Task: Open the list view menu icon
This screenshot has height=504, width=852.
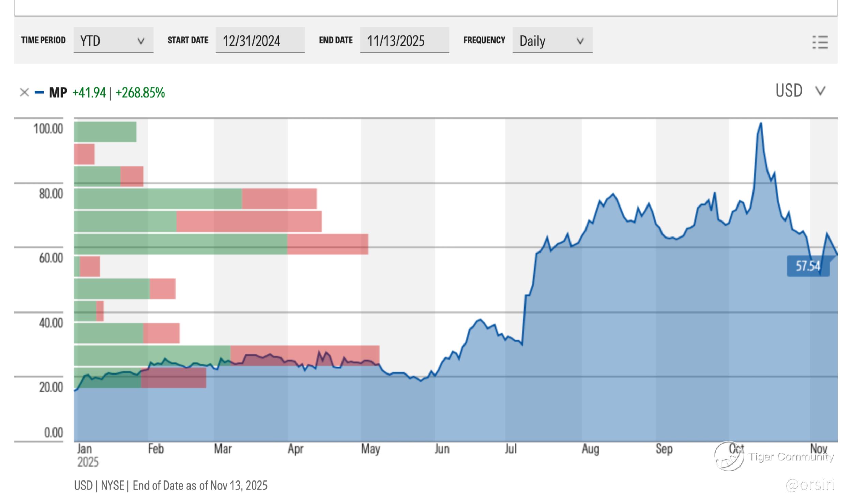Action: coord(820,42)
